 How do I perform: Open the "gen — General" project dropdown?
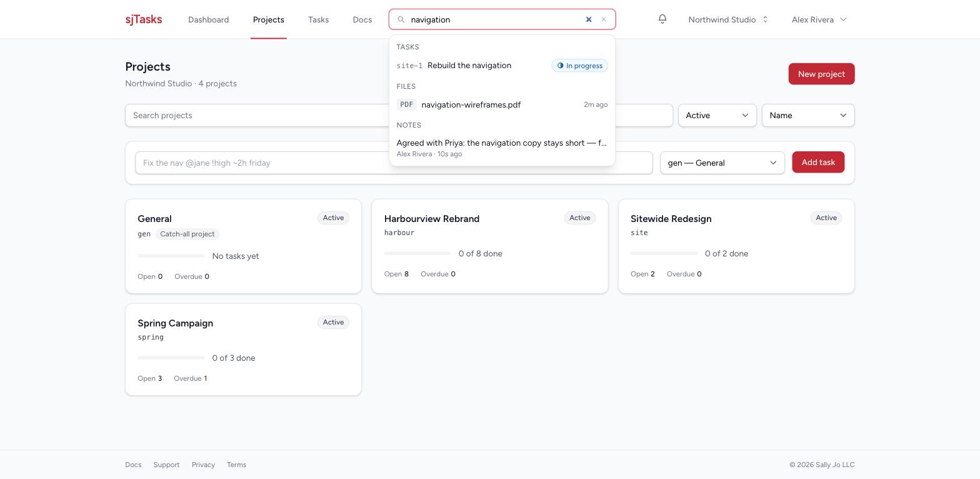coord(722,163)
